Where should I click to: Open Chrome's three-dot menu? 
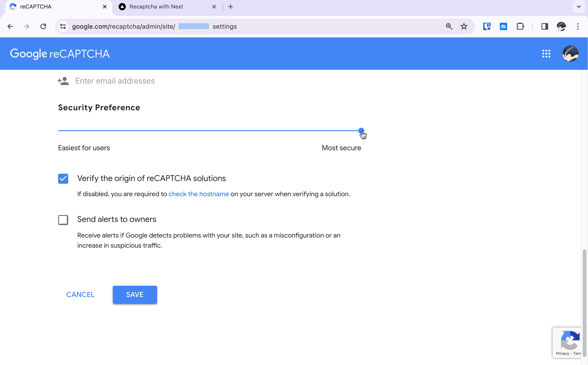[x=578, y=26]
